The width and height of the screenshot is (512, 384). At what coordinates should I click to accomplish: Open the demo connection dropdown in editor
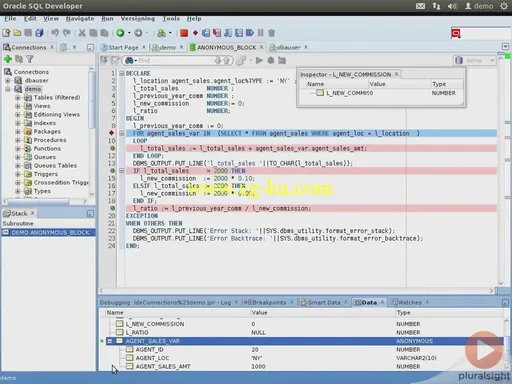(475, 60)
